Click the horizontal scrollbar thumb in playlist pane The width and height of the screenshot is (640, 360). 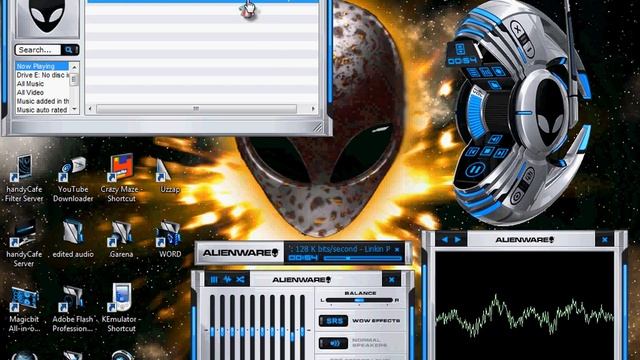[196, 109]
